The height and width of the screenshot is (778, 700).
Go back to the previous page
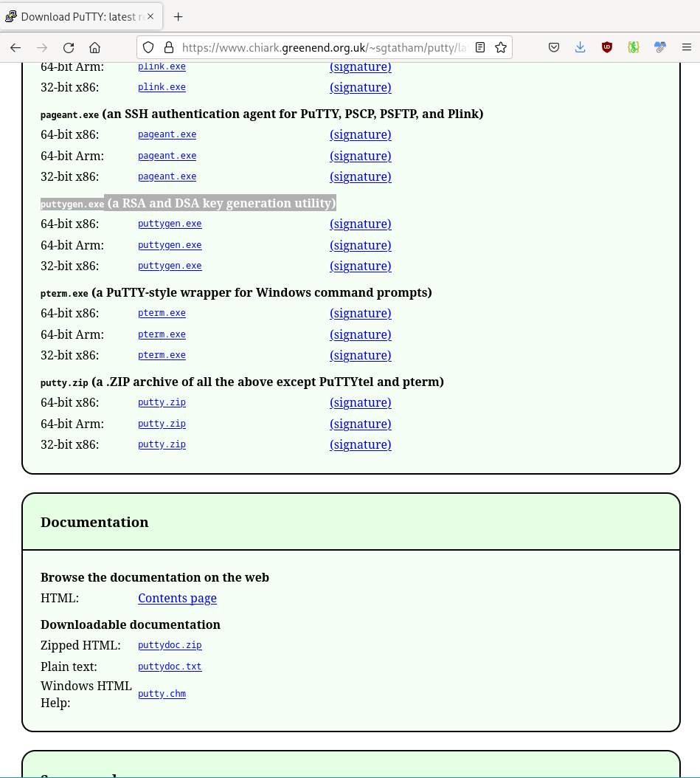(x=15, y=48)
